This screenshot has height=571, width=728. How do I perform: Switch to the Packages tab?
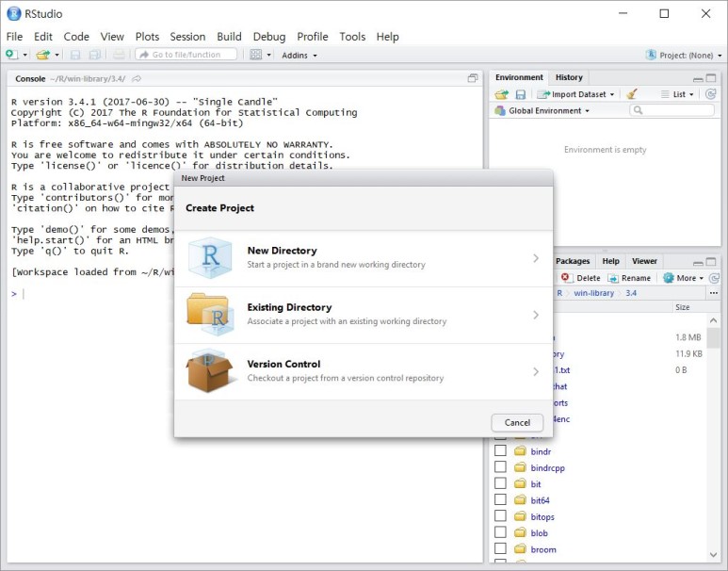click(x=573, y=261)
